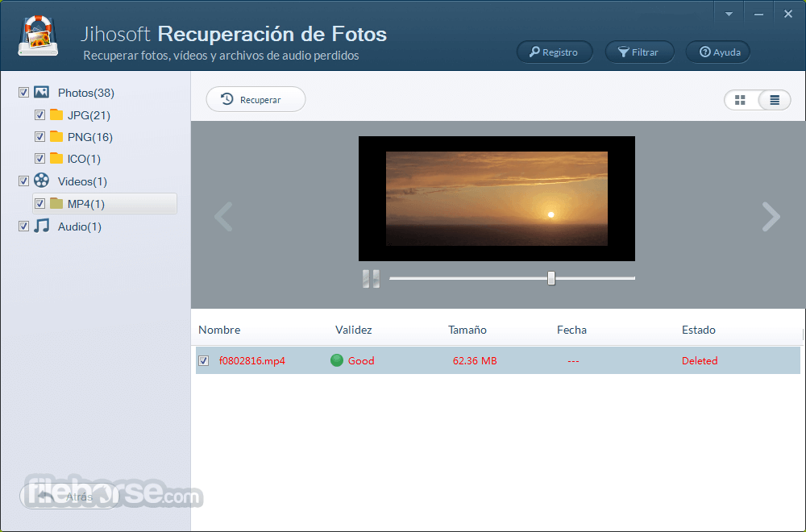The image size is (806, 532).
Task: Select the Audio(1) tree label
Action: pyautogui.click(x=80, y=227)
